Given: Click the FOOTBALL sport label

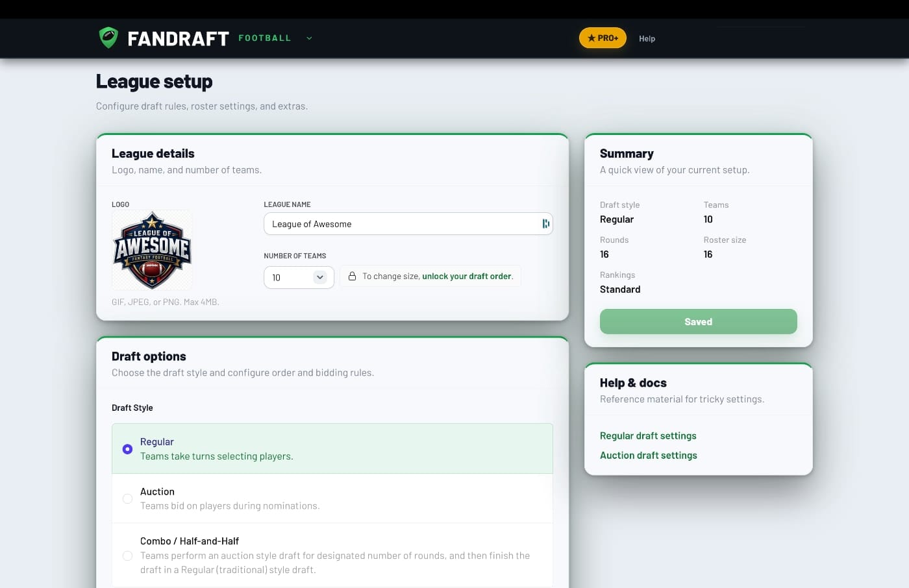Looking at the screenshot, I should 264,38.
